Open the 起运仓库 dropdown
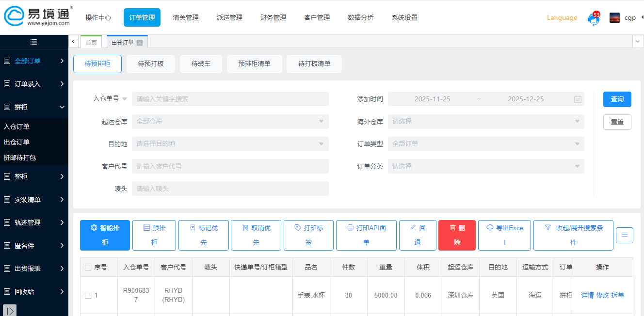 pyautogui.click(x=230, y=121)
